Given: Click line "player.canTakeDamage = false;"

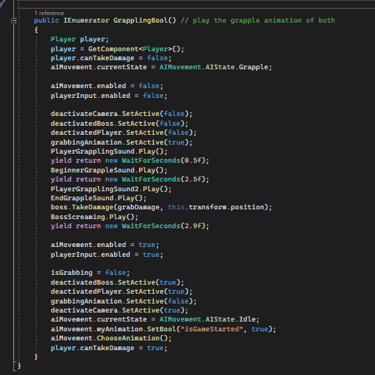Looking at the screenshot, I should click(x=111, y=58).
